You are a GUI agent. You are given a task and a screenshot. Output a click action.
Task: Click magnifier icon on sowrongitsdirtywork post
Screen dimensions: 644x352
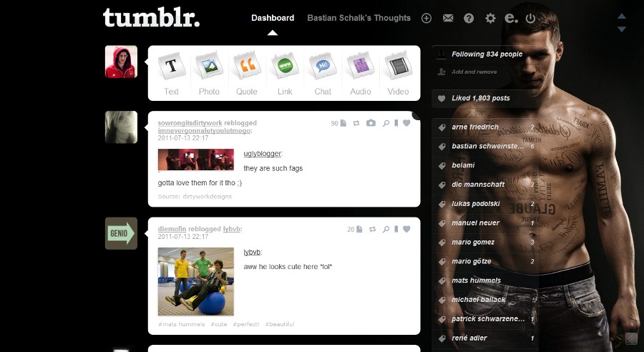pyautogui.click(x=386, y=123)
